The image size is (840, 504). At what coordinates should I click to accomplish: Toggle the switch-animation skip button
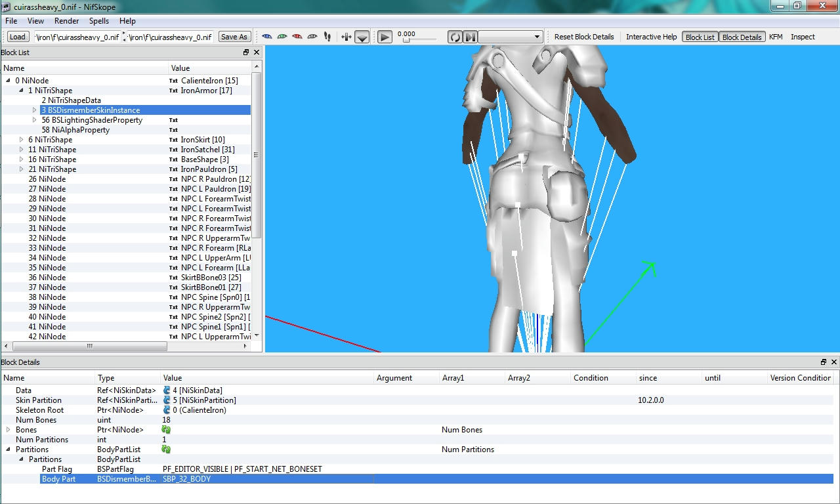(470, 37)
